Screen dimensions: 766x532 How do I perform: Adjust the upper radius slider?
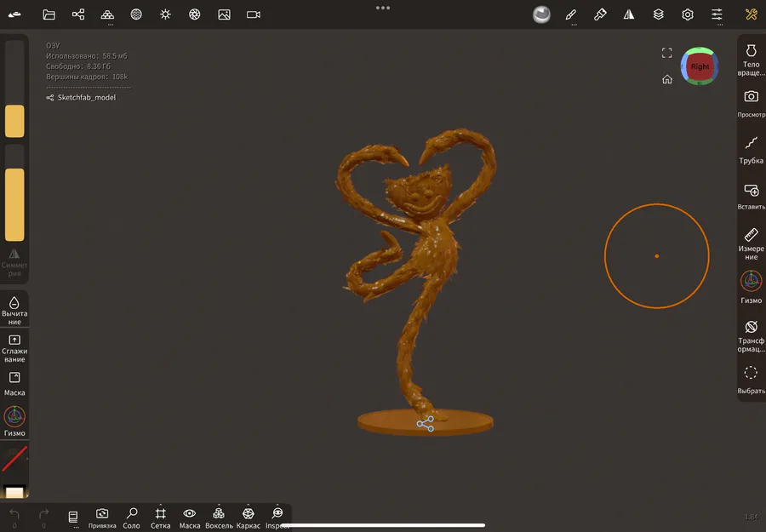coord(14,89)
